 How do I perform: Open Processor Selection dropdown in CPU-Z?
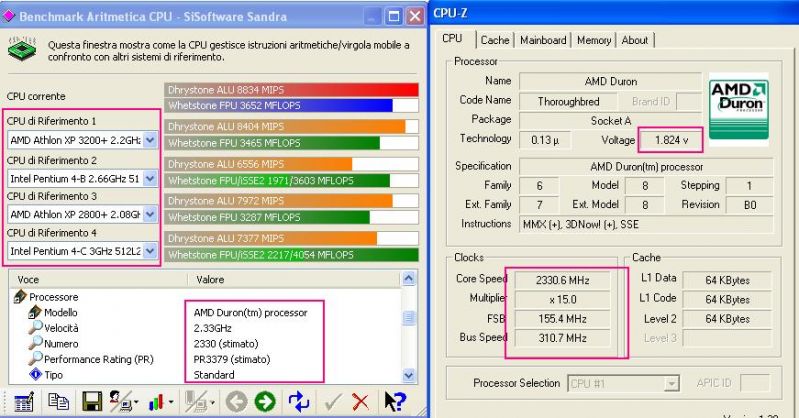672,383
